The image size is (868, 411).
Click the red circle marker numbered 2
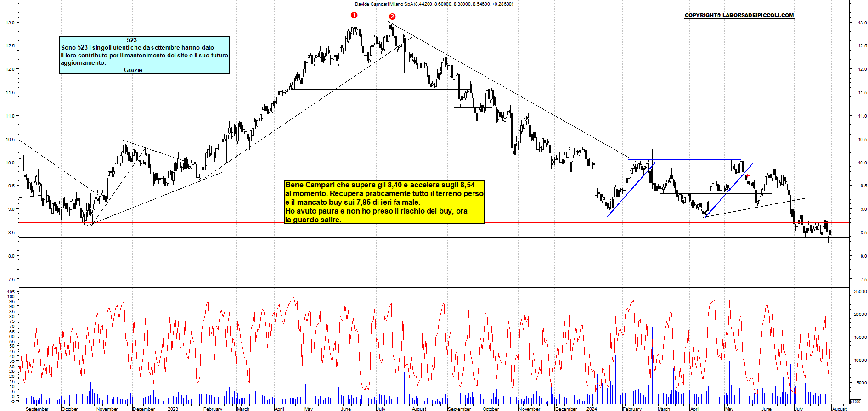(x=392, y=17)
